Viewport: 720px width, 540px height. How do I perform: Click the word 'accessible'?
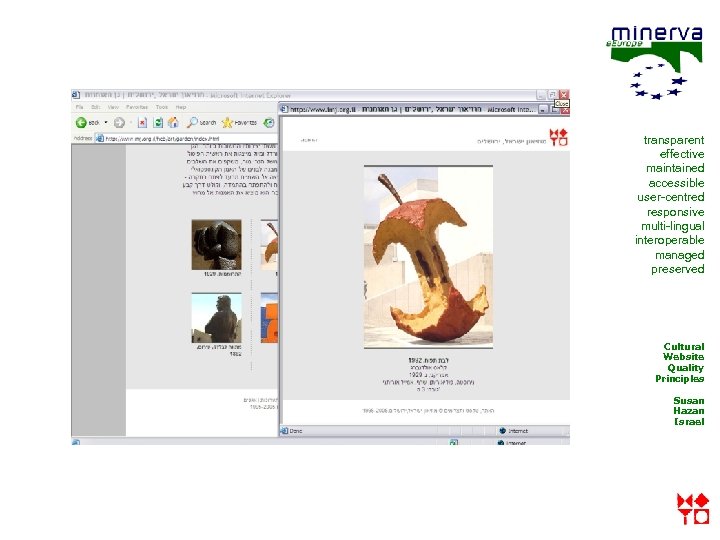tap(676, 183)
